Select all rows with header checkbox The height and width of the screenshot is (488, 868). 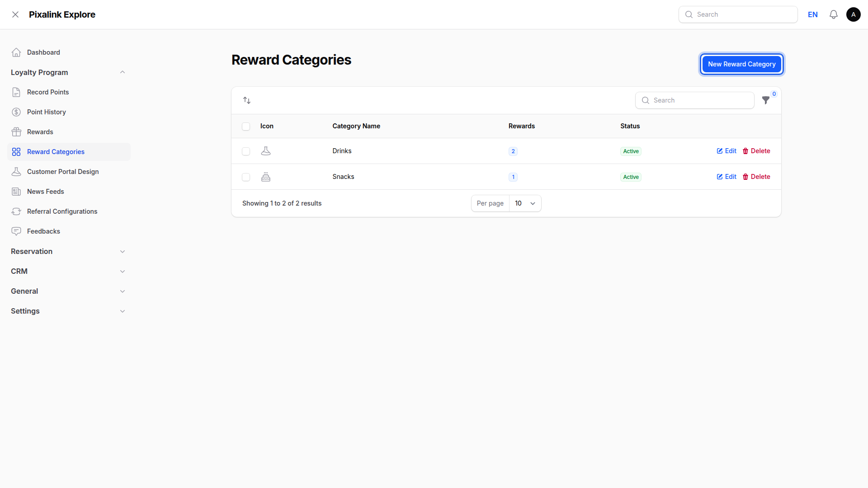[x=246, y=127]
